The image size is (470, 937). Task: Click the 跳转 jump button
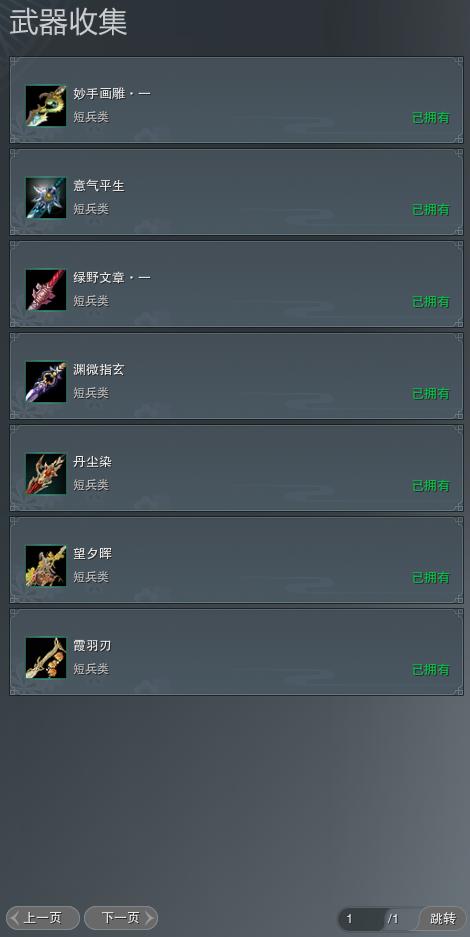point(443,918)
